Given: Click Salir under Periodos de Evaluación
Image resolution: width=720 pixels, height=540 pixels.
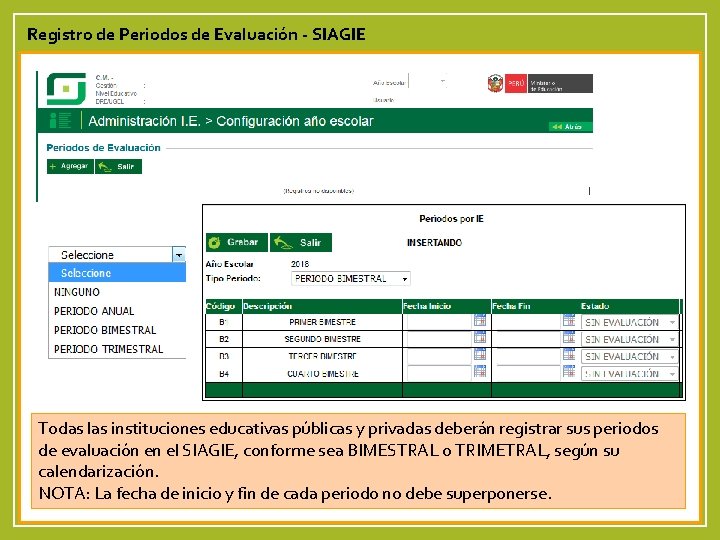Looking at the screenshot, I should click(118, 166).
